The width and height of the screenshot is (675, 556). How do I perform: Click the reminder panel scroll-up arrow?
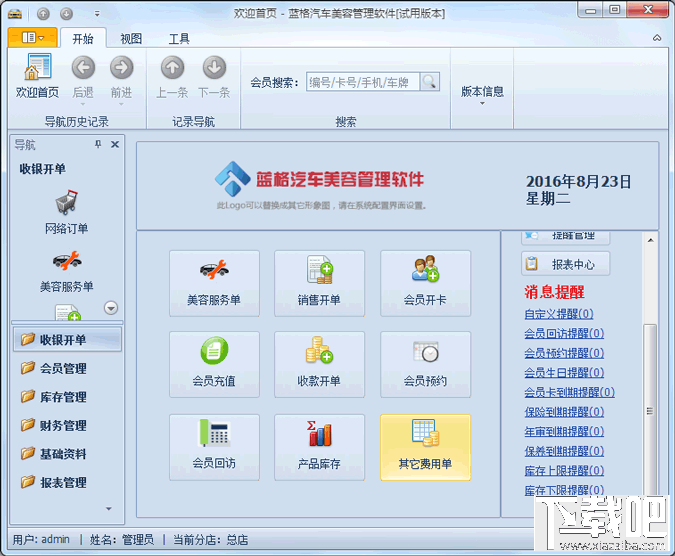[x=650, y=240]
